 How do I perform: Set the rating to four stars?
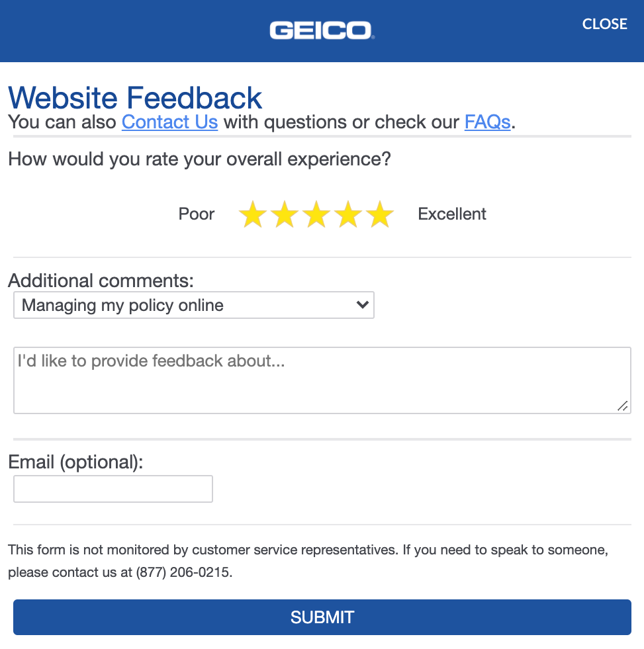[348, 215]
